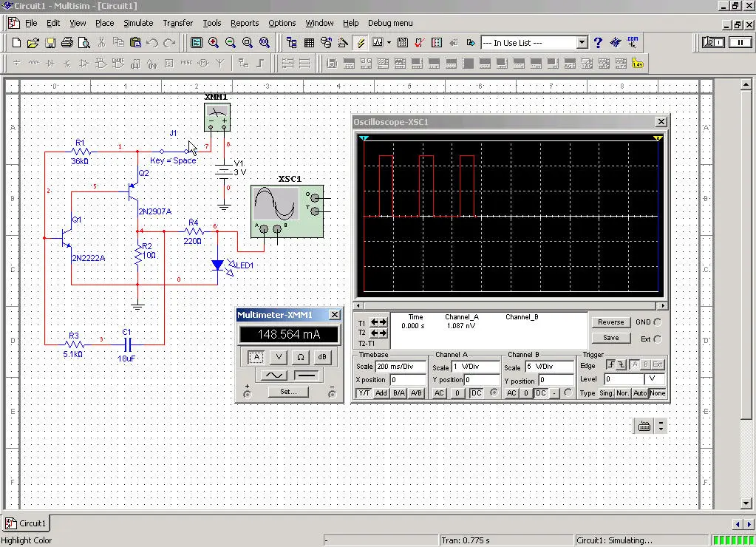Open the Transfer menu
Viewport: 756px width, 547px height.
click(x=178, y=23)
